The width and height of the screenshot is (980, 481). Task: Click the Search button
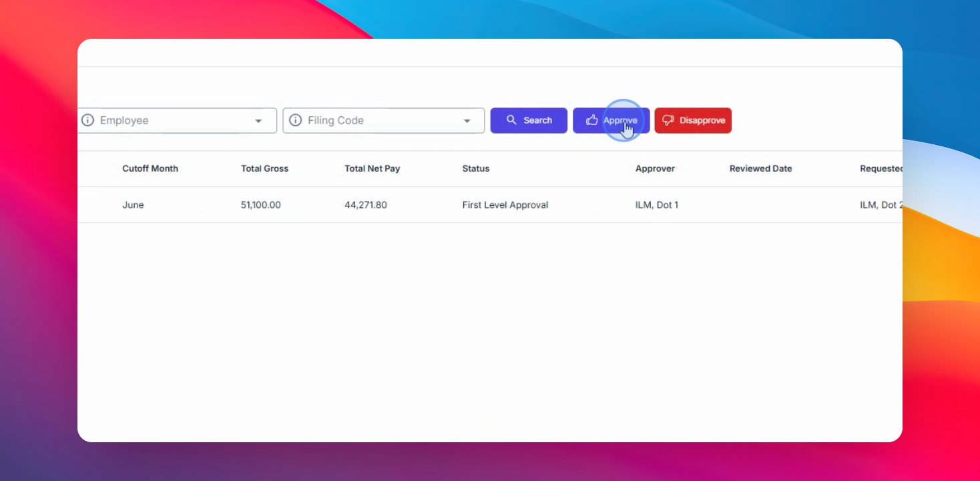click(529, 120)
